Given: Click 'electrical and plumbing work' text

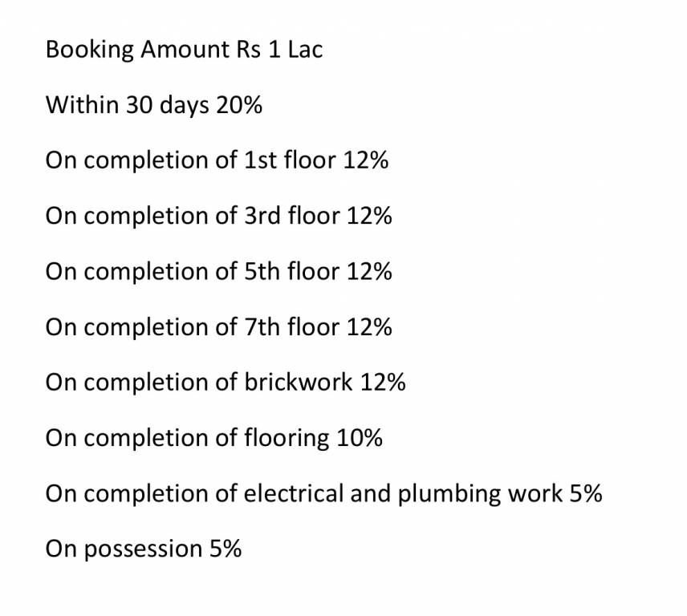Looking at the screenshot, I should [403, 493].
